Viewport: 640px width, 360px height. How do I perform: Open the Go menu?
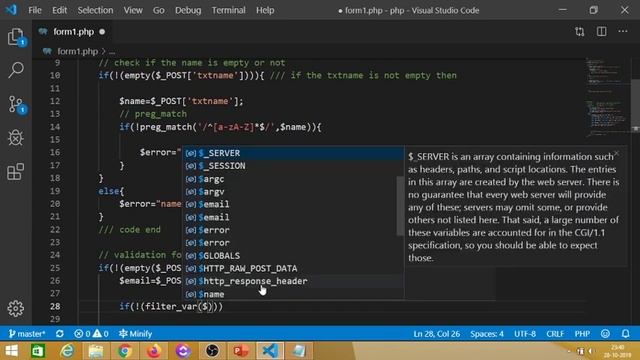(158, 10)
